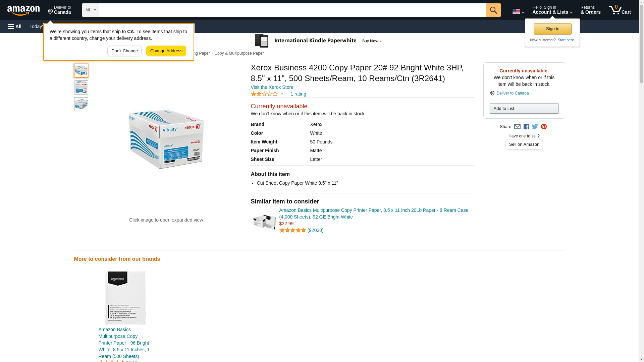Visit the Xerox Store link
Viewport: 644px width, 362px height.
(x=272, y=87)
